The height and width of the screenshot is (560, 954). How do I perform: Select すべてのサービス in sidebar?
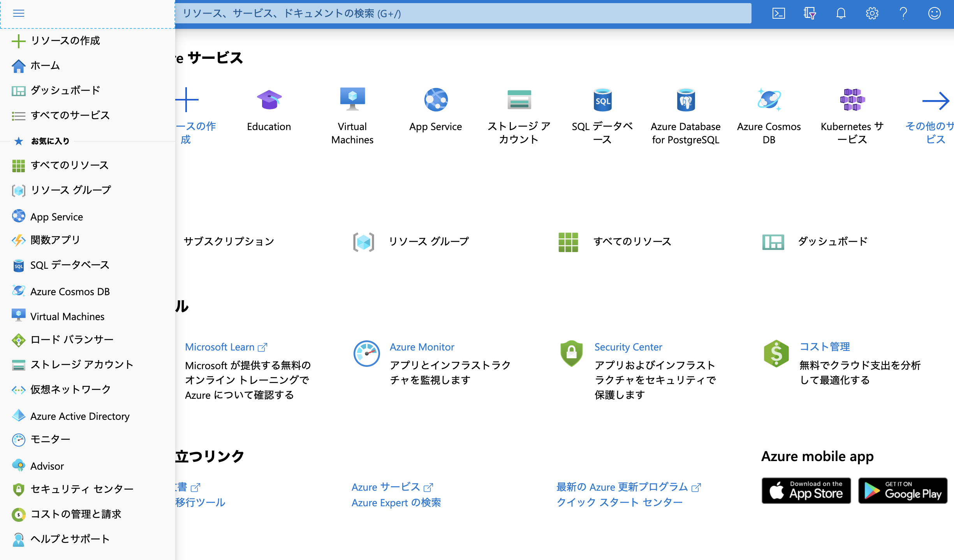click(70, 115)
